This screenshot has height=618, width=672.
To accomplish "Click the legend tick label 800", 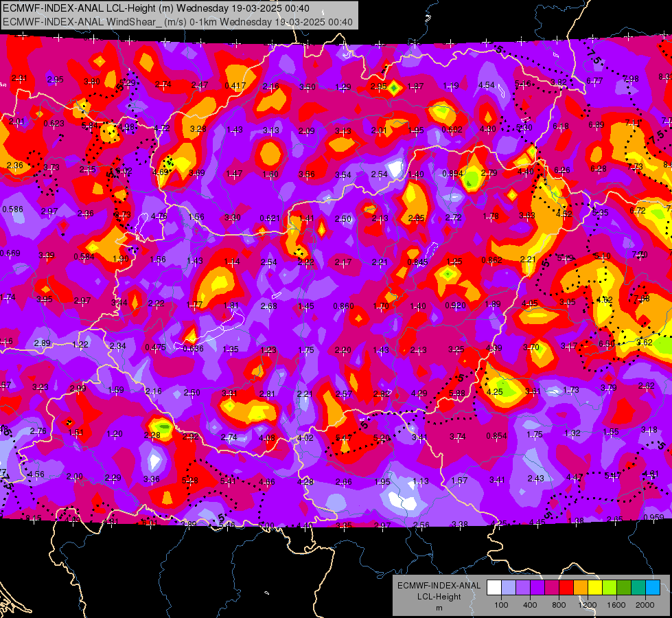I will (x=559, y=605).
